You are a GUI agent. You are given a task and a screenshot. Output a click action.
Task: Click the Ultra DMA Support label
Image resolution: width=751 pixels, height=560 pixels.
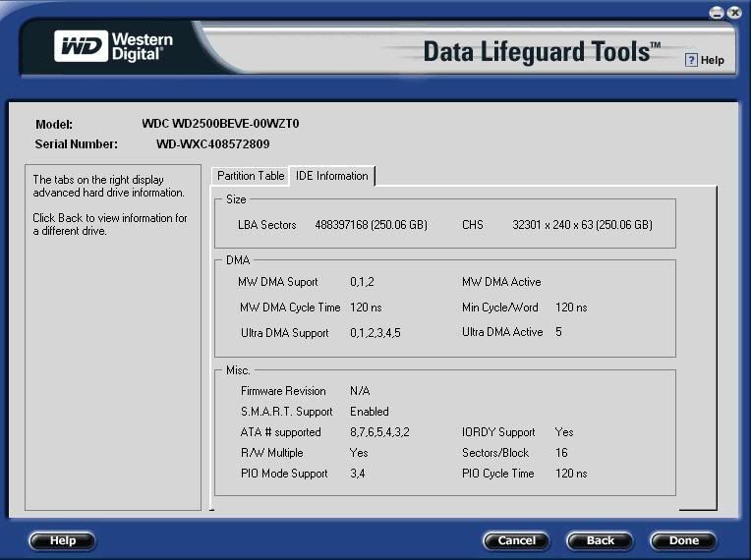click(285, 333)
